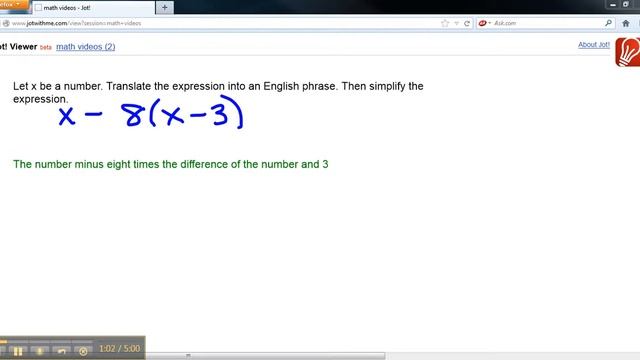Screen dimensions: 640x360
Task: Reload the page with the refresh icon
Action: click(x=467, y=23)
